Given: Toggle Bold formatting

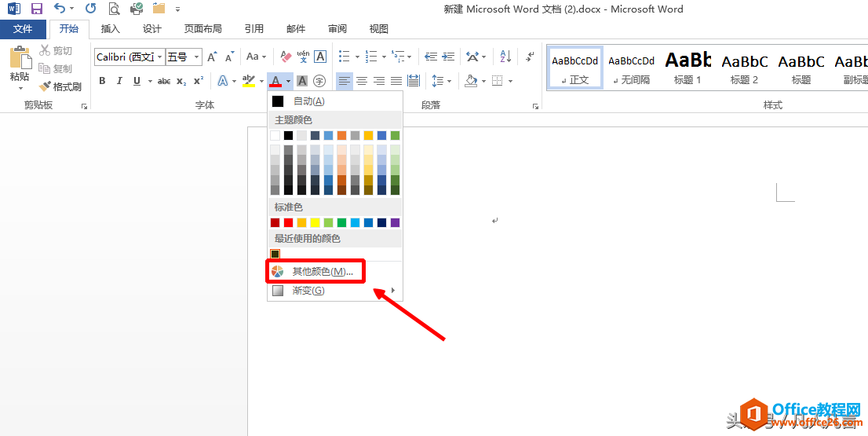Looking at the screenshot, I should pos(102,81).
